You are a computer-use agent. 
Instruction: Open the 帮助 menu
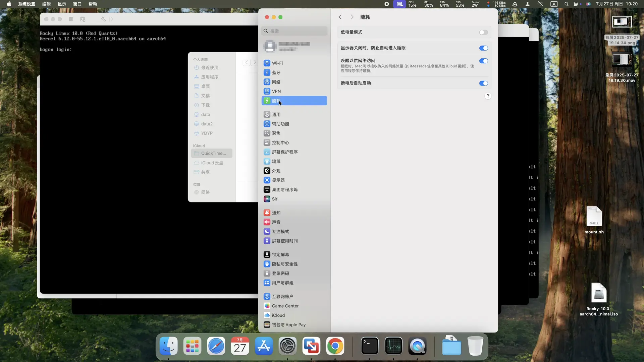[x=93, y=4]
